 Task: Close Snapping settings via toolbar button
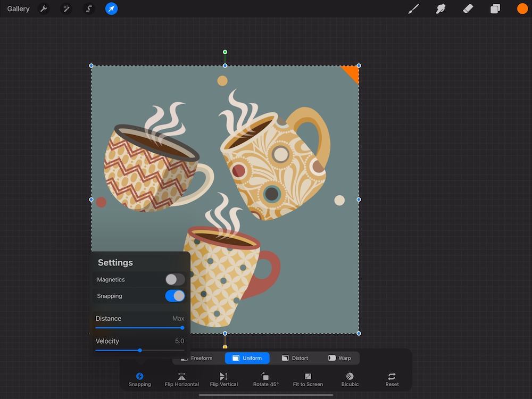[x=139, y=379]
